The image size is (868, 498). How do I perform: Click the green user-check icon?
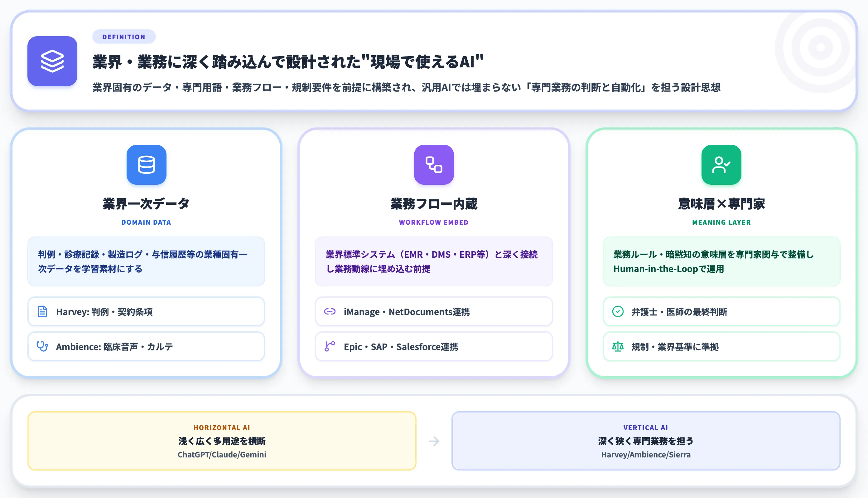(721, 165)
